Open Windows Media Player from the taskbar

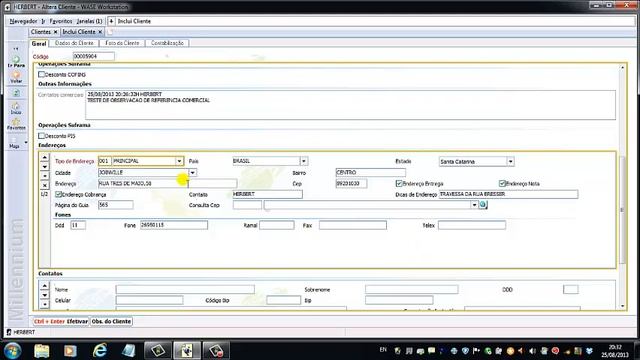coord(70,351)
